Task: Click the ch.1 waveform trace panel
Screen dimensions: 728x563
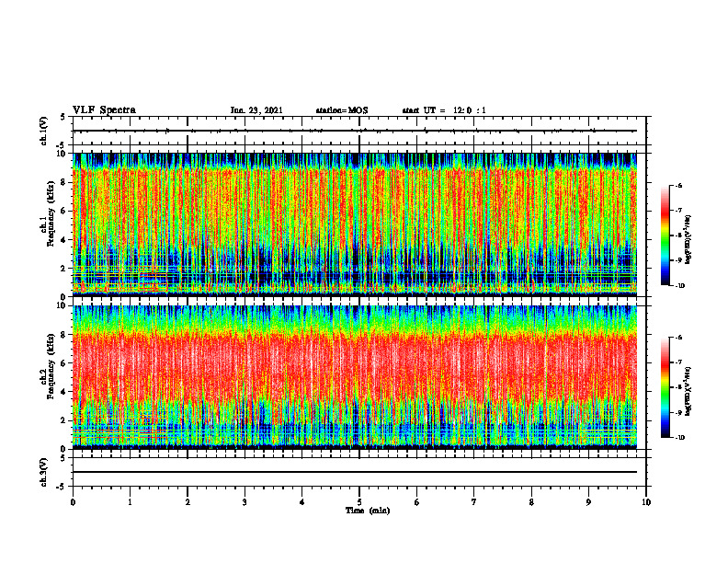Action: click(x=359, y=131)
